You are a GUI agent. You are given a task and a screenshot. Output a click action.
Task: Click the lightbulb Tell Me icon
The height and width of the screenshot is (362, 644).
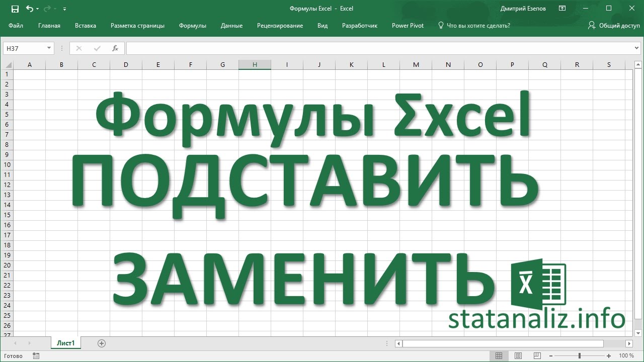(x=441, y=25)
